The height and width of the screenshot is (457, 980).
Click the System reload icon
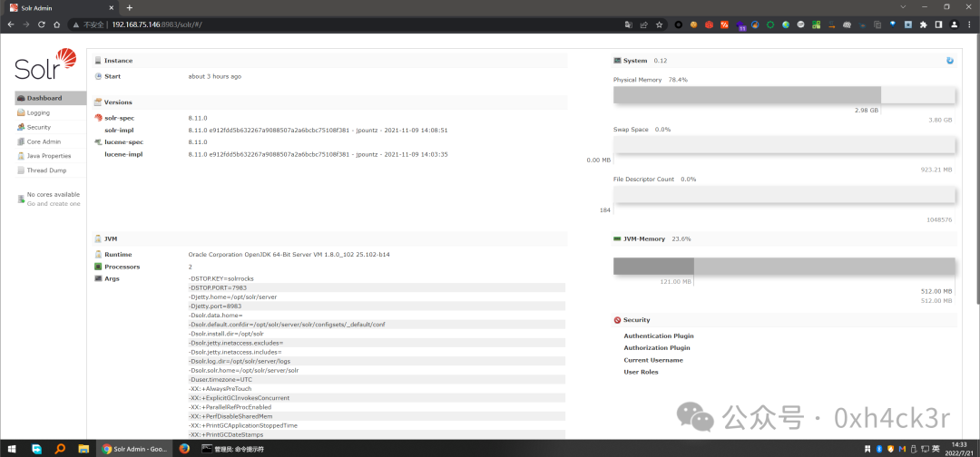click(x=950, y=61)
